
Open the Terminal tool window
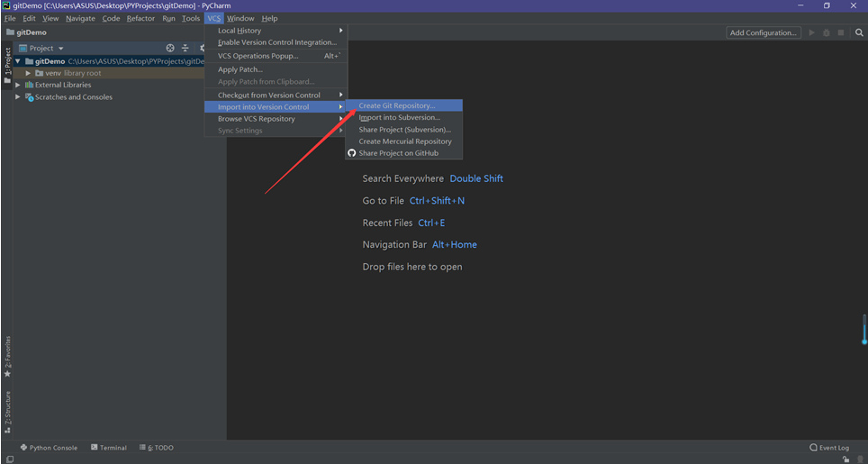coord(108,448)
